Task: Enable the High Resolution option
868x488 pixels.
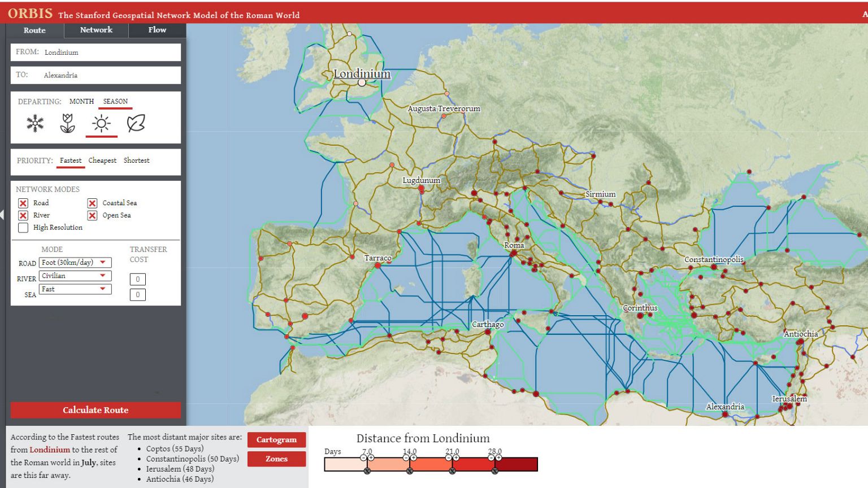Action: pos(23,228)
